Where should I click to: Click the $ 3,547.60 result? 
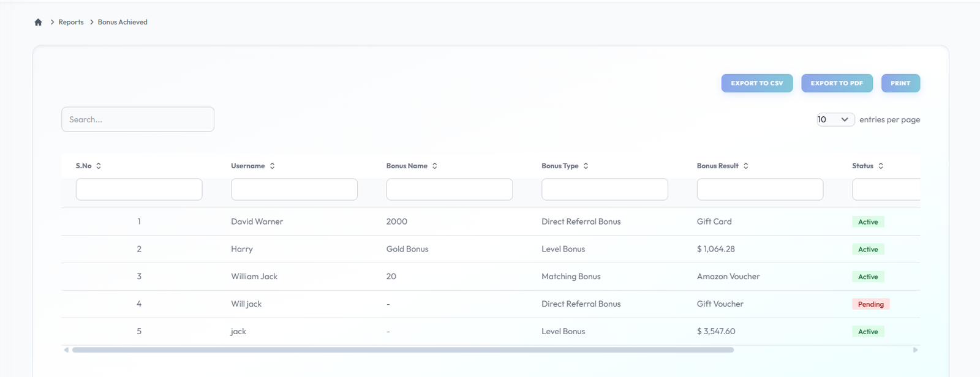[x=716, y=332]
